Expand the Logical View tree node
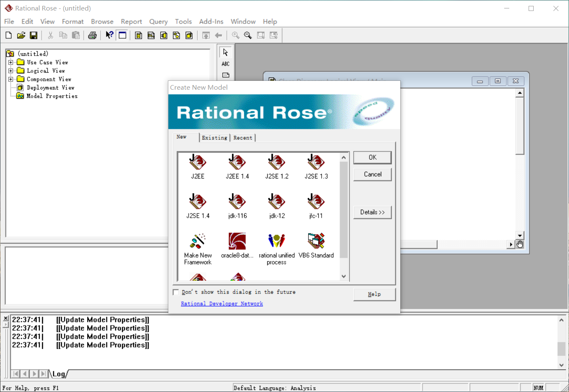569x392 pixels. (x=10, y=70)
